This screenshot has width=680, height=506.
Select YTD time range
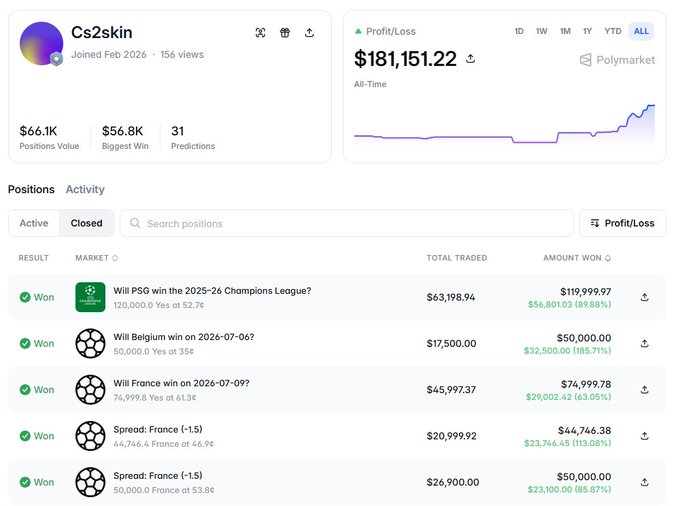(613, 31)
